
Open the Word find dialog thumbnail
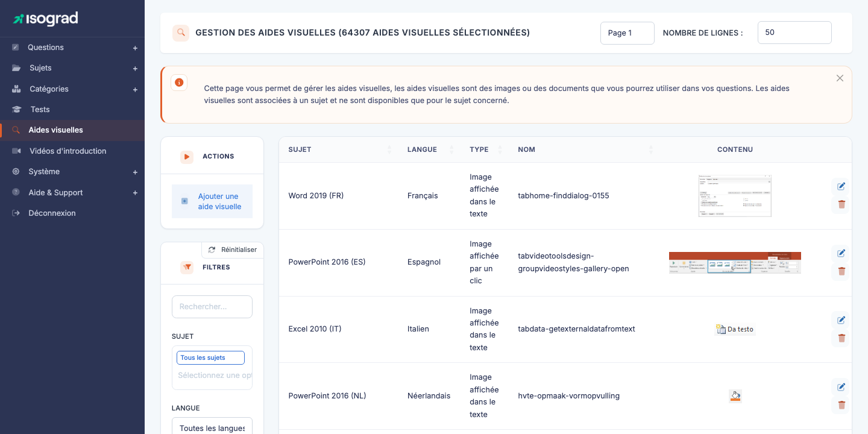[x=735, y=196]
